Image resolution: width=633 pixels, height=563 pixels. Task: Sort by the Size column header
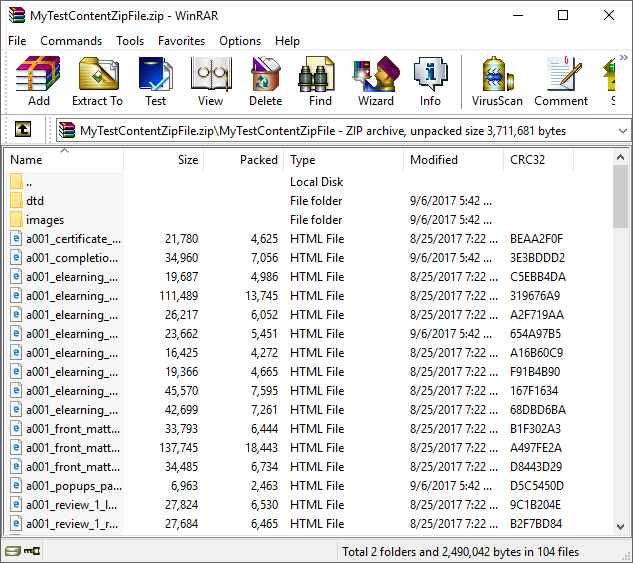164,160
